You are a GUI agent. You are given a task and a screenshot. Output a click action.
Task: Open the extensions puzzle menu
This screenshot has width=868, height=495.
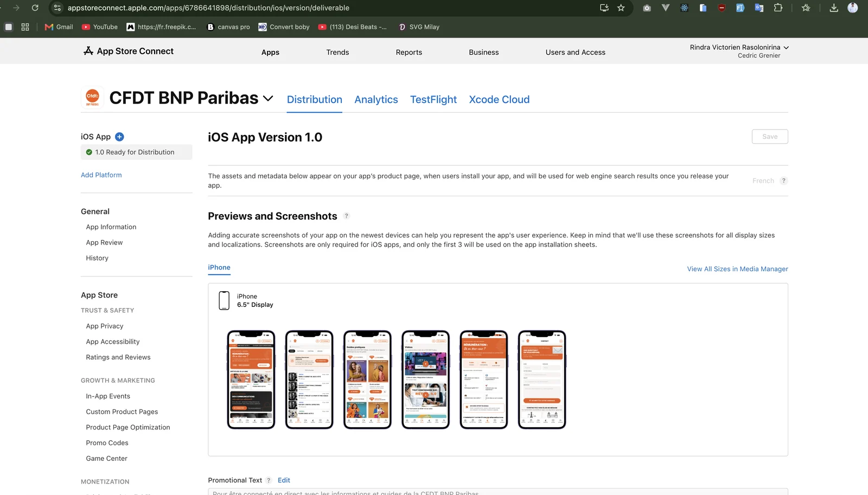tap(778, 8)
